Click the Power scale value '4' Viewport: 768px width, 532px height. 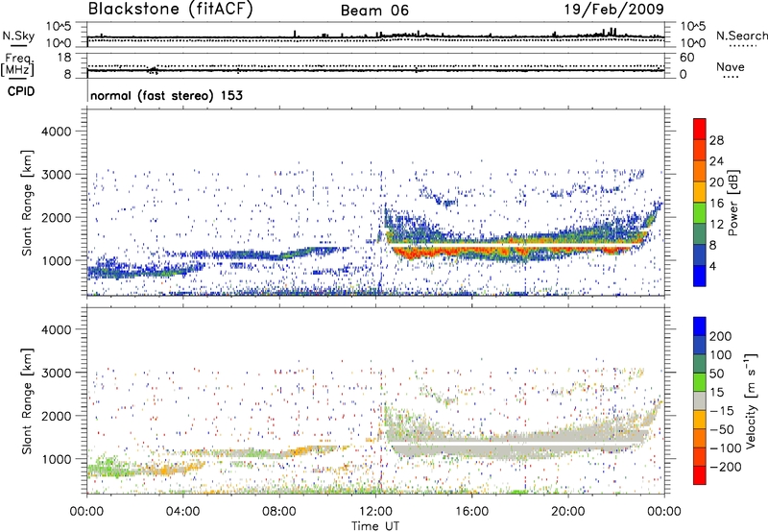click(712, 267)
